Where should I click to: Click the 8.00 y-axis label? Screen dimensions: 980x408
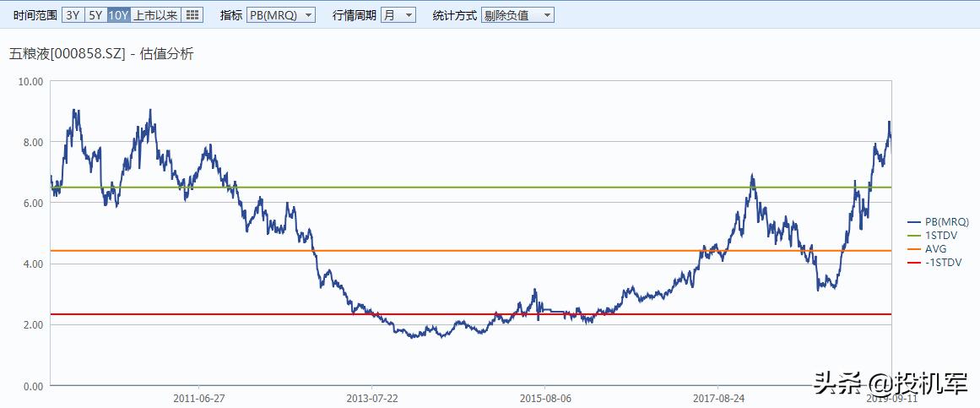click(33, 142)
